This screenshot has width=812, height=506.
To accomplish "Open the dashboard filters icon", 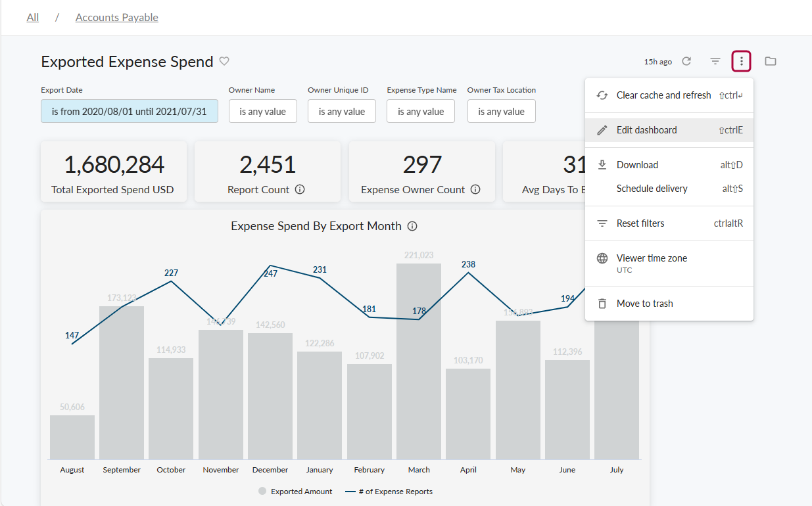I will click(x=715, y=61).
